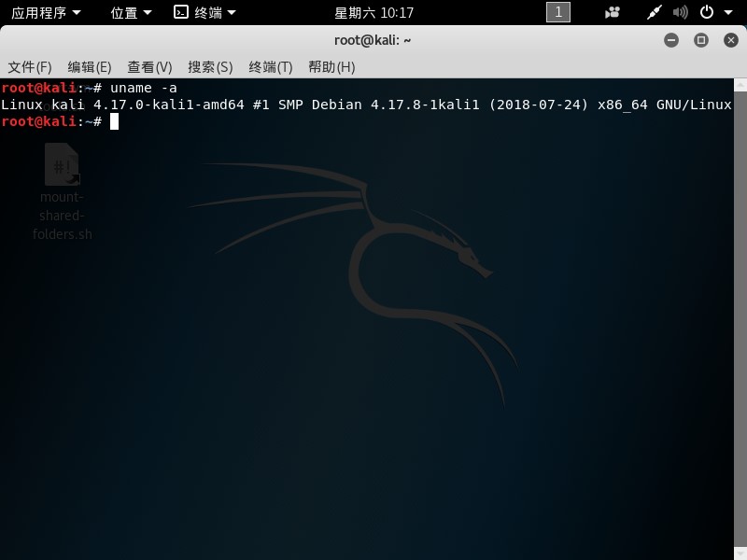
Task: Click the screen recorder camera icon
Action: click(613, 12)
